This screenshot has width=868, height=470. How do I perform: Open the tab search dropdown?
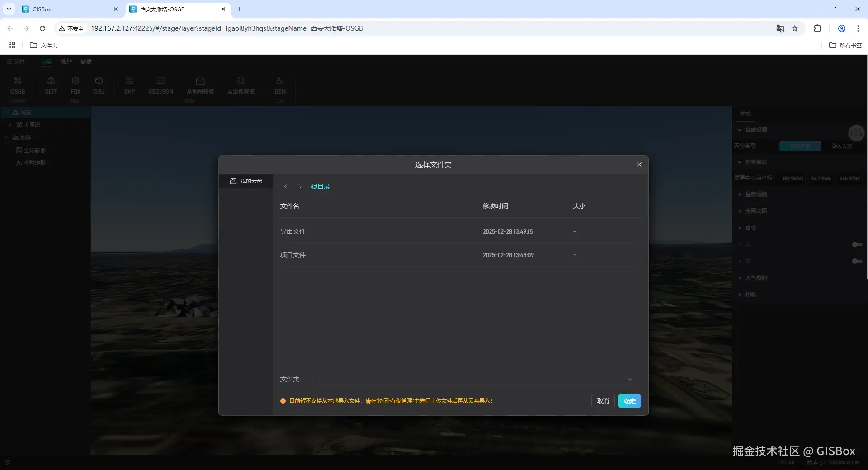pos(9,9)
